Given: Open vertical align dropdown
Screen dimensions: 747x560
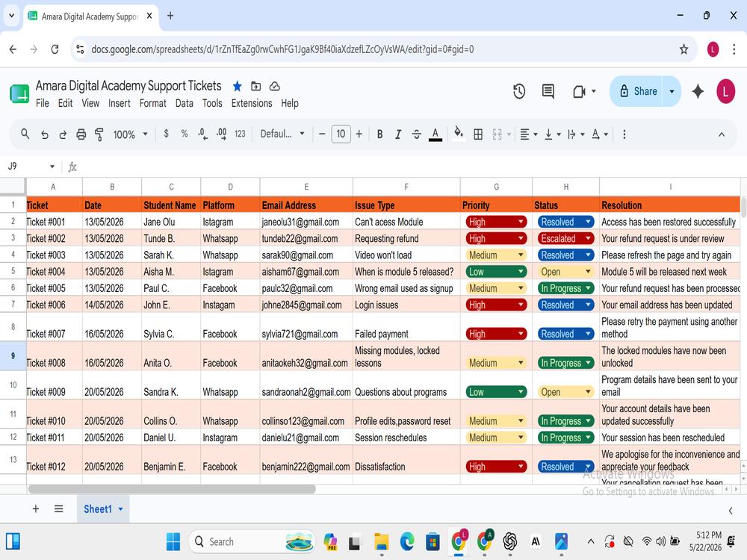Looking at the screenshot, I should point(553,134).
